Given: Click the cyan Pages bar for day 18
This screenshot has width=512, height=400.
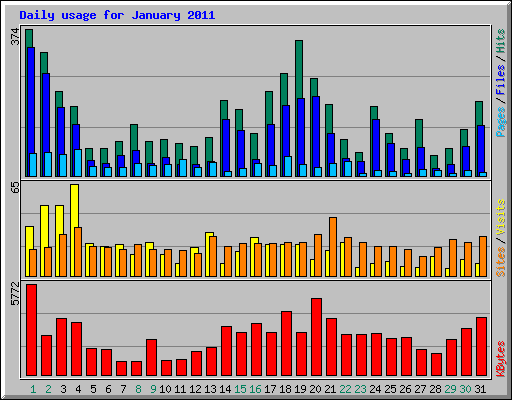Looking at the screenshot, I should point(288,166).
